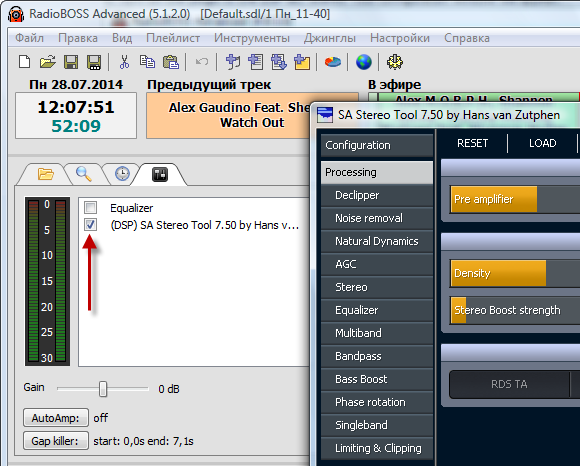
Task: Adjust the Pre amplifier slider
Action: tap(515, 199)
